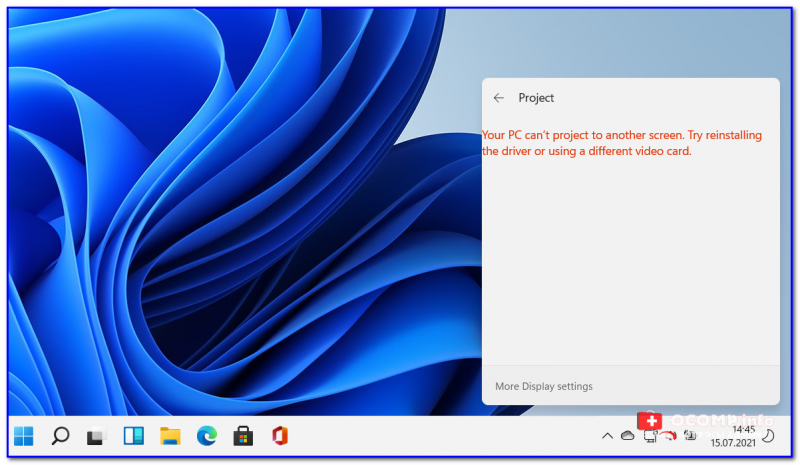
Task: Open the Windows Start menu
Action: pyautogui.click(x=23, y=436)
